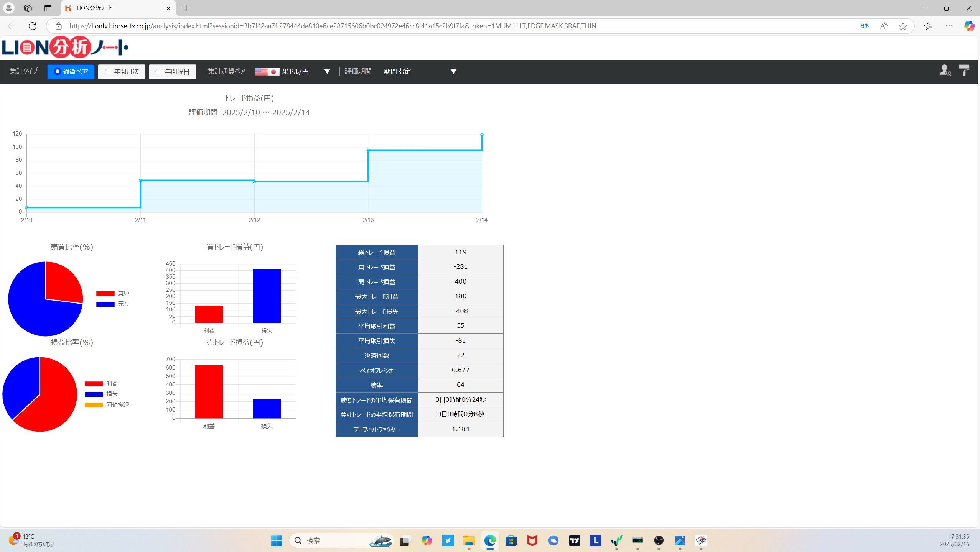The height and width of the screenshot is (552, 980).
Task: Open a new browser tab
Action: [x=186, y=8]
